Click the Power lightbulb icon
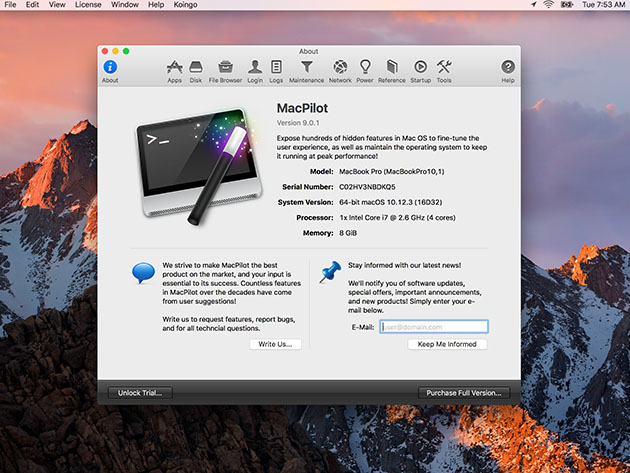The width and height of the screenshot is (630, 473). pyautogui.click(x=365, y=68)
